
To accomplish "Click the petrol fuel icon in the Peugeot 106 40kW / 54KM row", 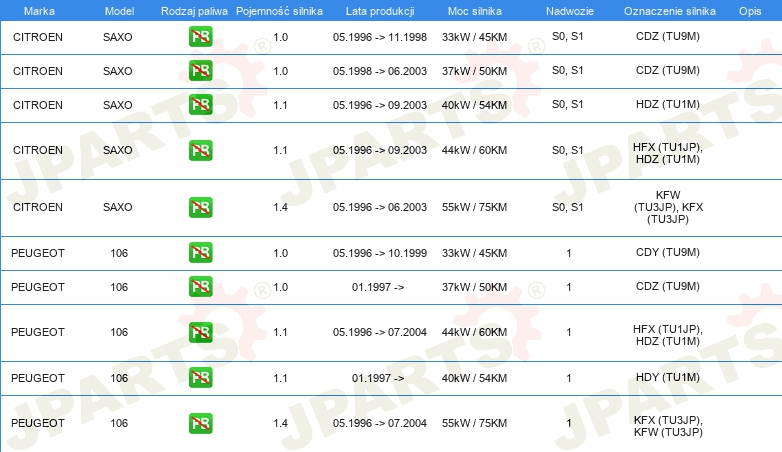I will [x=200, y=378].
